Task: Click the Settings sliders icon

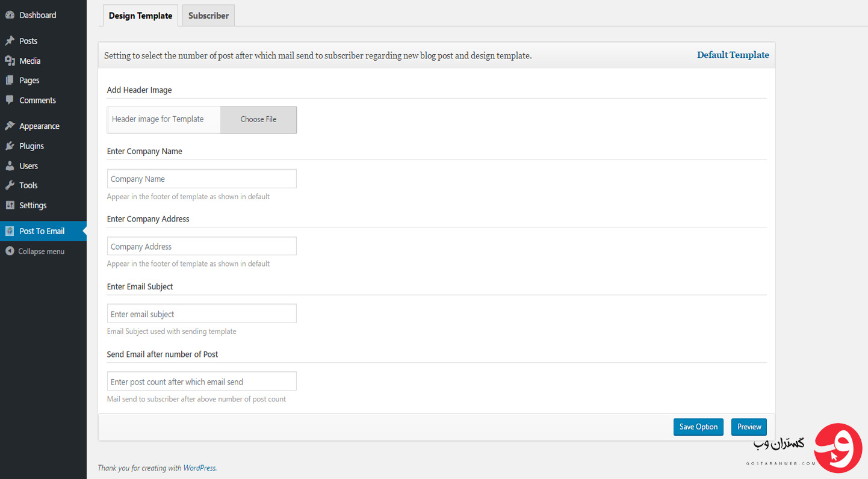Action: [x=10, y=205]
